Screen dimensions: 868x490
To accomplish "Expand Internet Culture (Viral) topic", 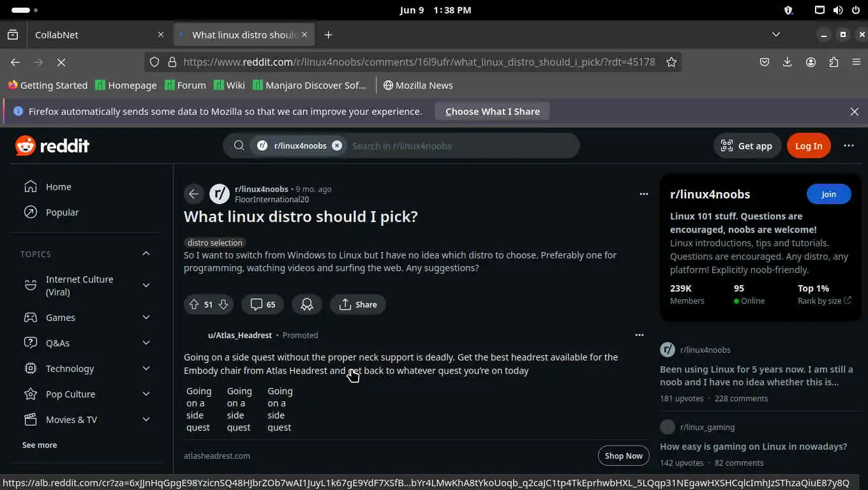I will pyautogui.click(x=146, y=285).
